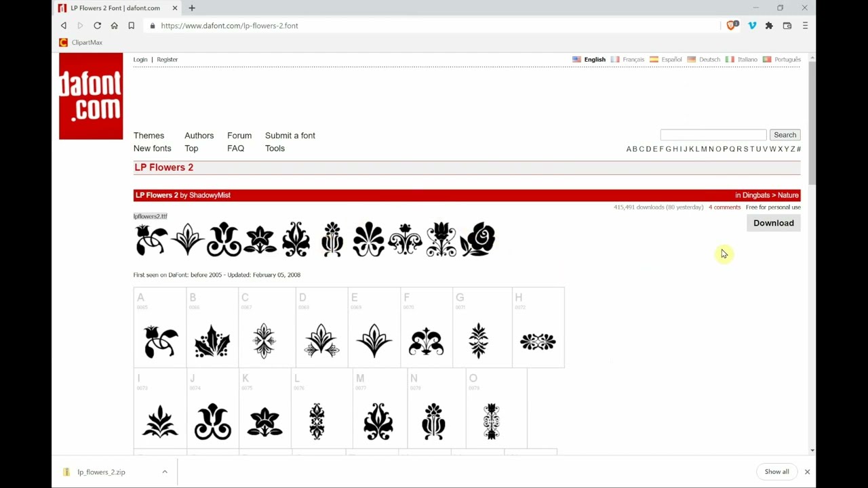The height and width of the screenshot is (488, 868).
Task: Open the Dingbats category link
Action: (756, 195)
